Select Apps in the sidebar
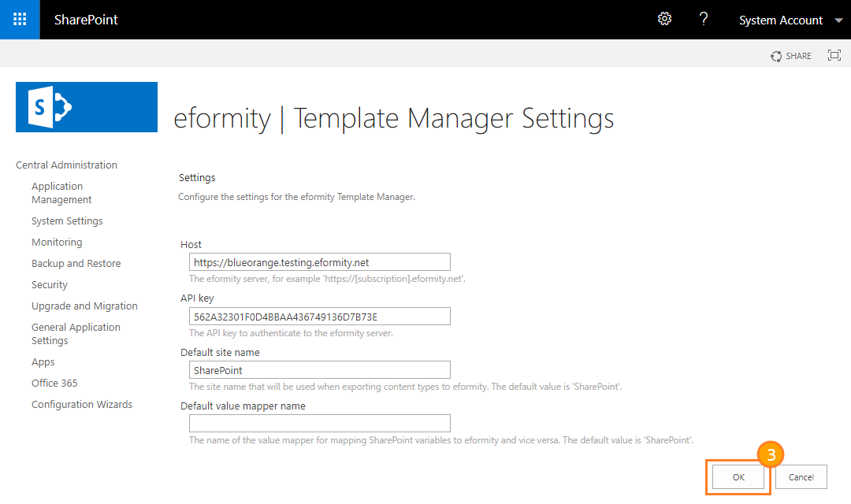Viewport: 851px width, 504px height. (43, 362)
